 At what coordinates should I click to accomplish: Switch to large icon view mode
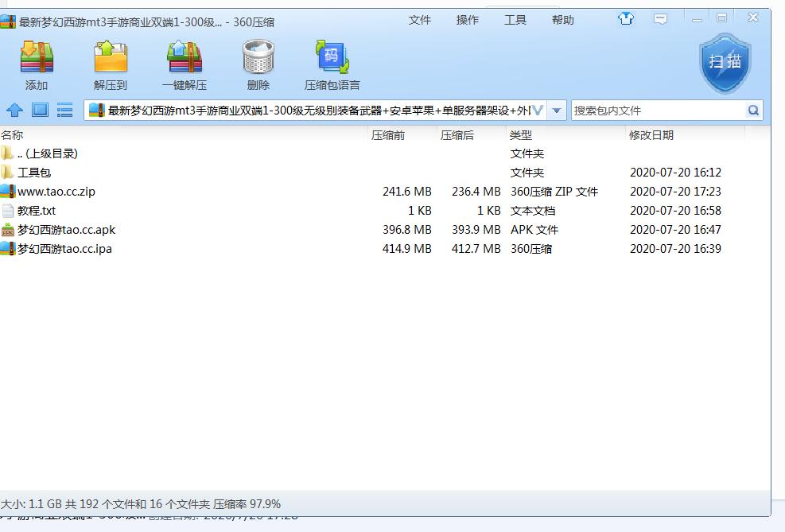[40, 110]
